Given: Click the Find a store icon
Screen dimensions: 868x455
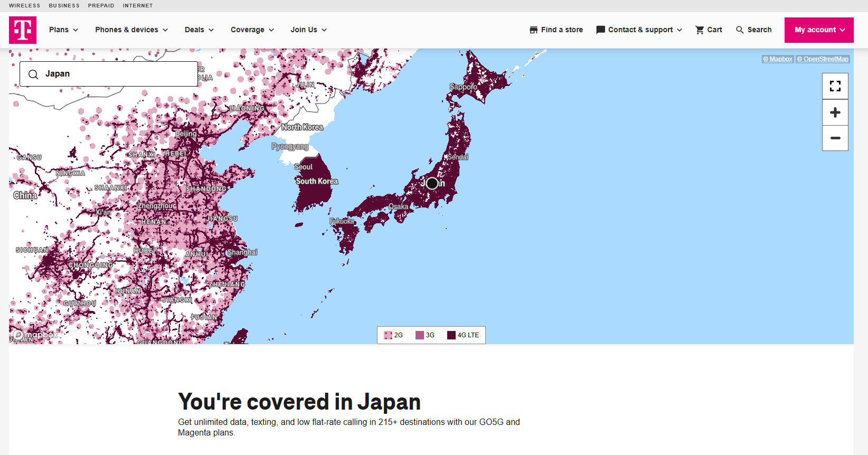Looking at the screenshot, I should pos(533,30).
